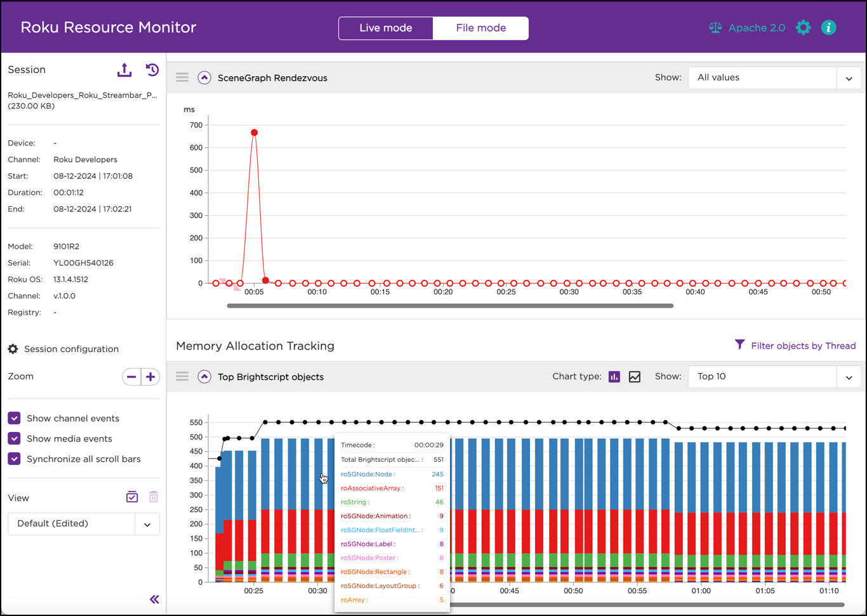Switch to Live mode tab
This screenshot has width=867, height=616.
point(386,28)
